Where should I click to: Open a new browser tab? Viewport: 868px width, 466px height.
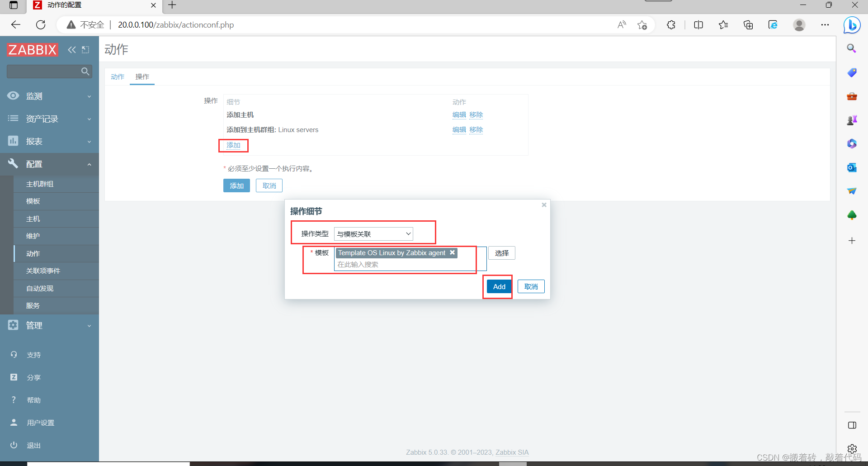(x=172, y=5)
